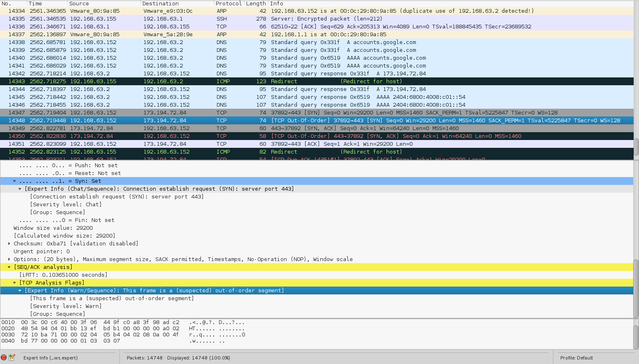Select packet 14335 SSH encrypted packet row
The width and height of the screenshot is (639, 364).
click(317, 19)
